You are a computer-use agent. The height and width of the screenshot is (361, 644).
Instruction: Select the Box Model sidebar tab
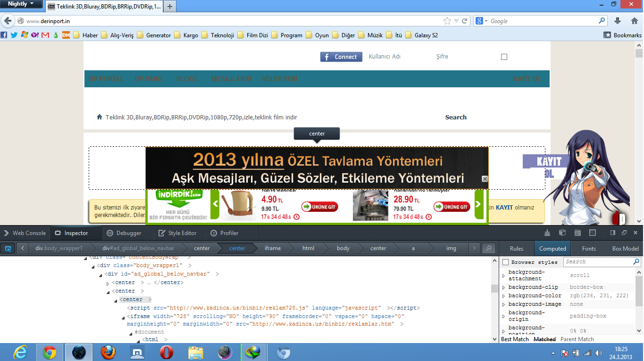[x=625, y=248]
